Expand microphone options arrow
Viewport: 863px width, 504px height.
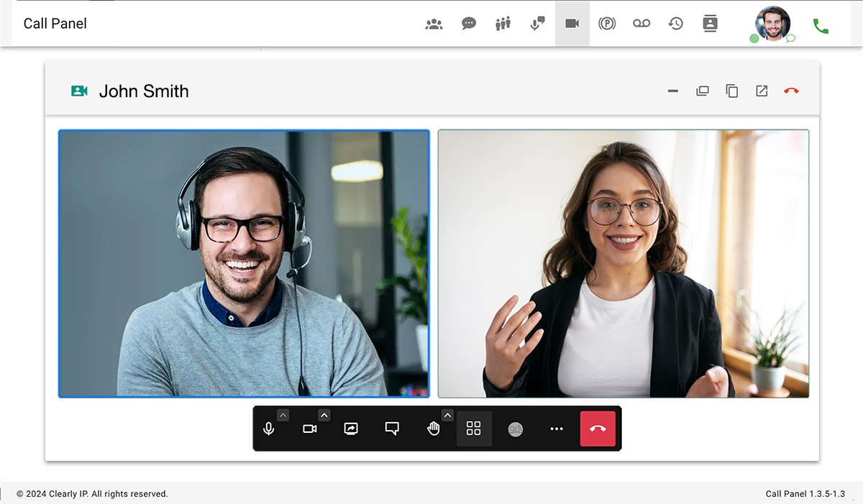(283, 415)
